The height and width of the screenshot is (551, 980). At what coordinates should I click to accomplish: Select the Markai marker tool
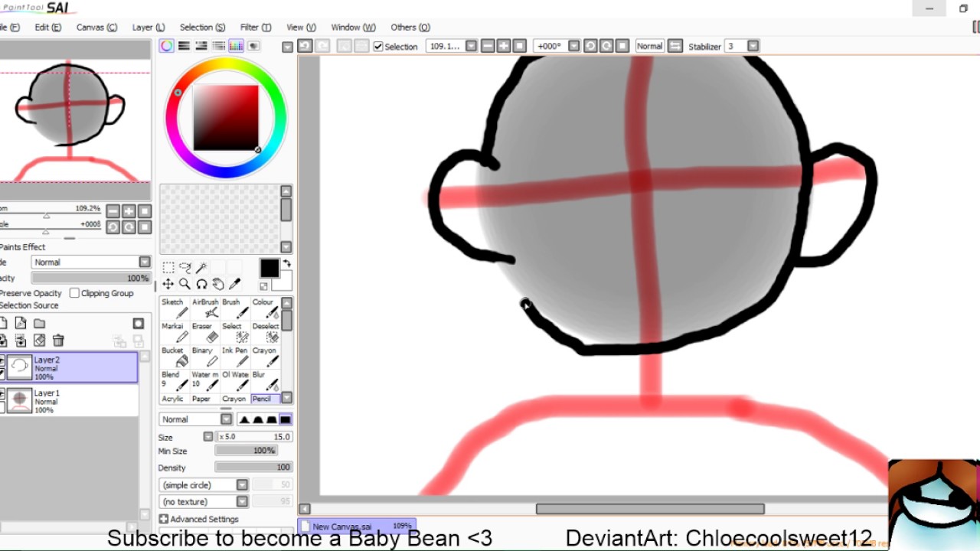174,333
